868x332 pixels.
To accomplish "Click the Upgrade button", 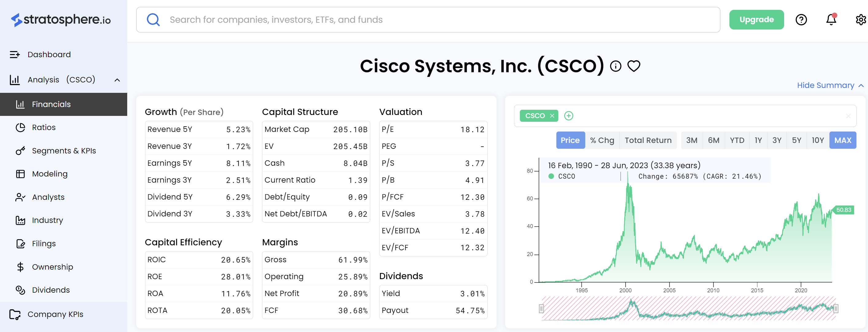I will (756, 20).
